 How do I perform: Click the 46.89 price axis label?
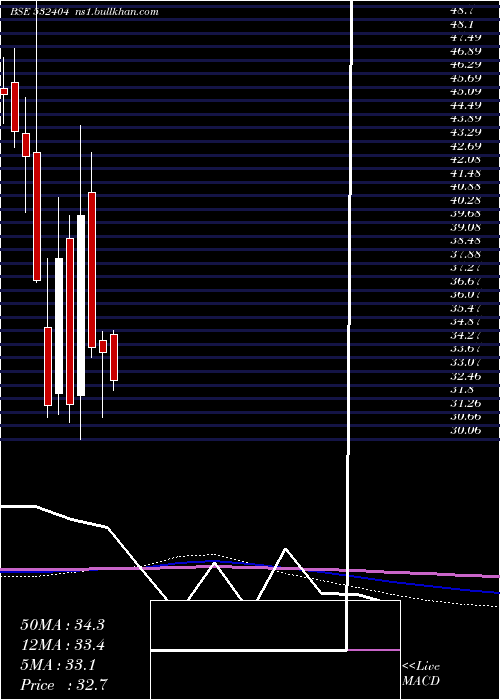[466, 51]
